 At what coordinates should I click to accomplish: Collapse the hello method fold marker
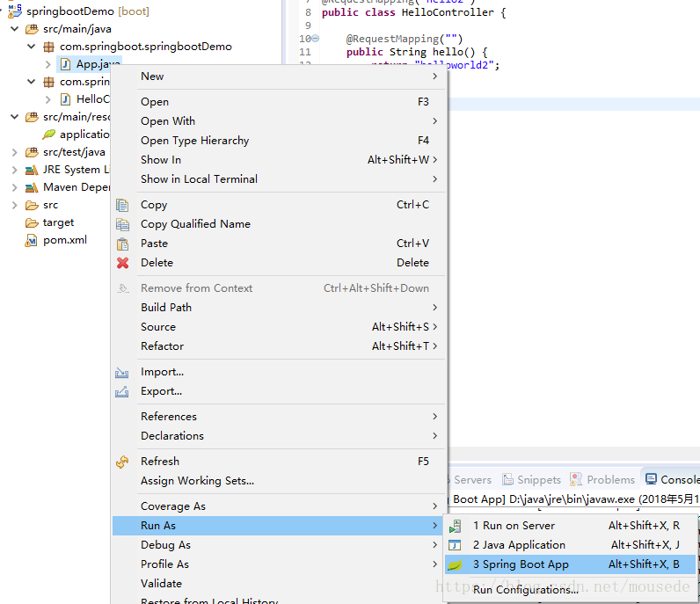click(316, 40)
